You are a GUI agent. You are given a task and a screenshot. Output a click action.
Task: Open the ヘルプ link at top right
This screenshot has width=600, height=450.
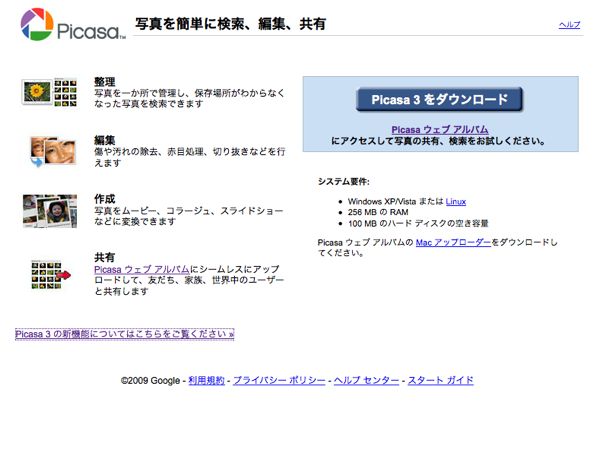click(x=569, y=25)
